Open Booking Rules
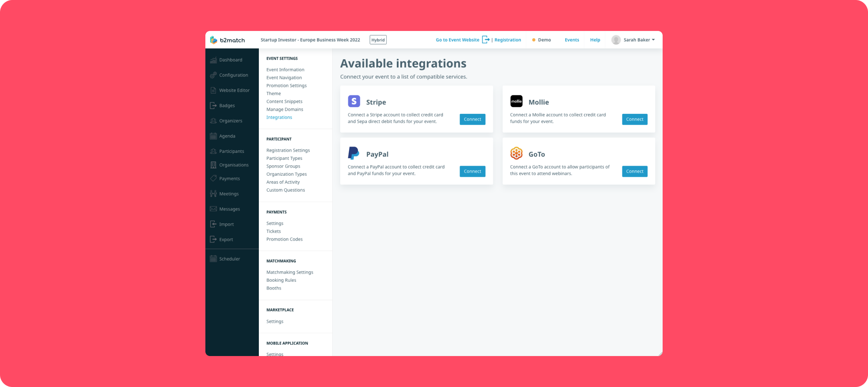868x387 pixels. pos(281,280)
